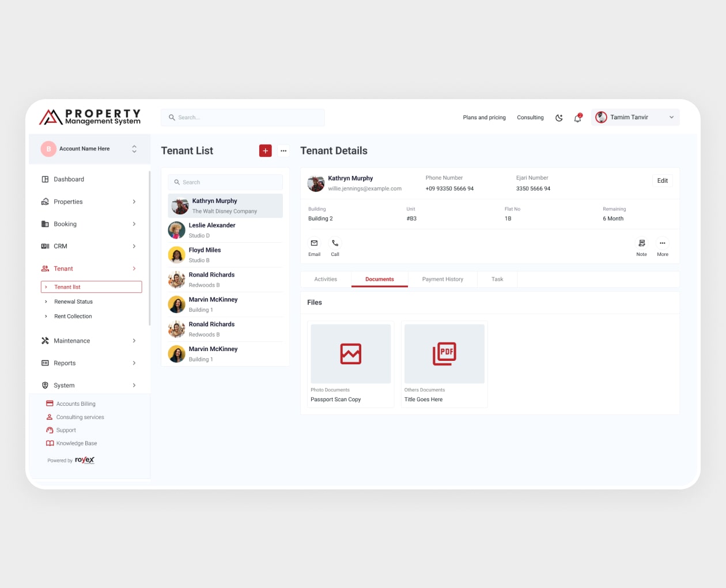
Task: Click the Email envelope icon
Action: 314,243
